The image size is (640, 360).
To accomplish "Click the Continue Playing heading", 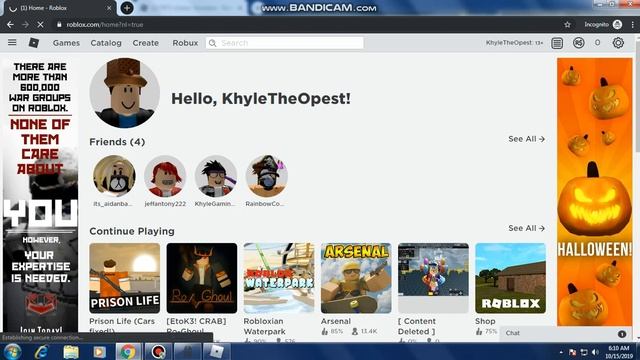I will coord(132,231).
